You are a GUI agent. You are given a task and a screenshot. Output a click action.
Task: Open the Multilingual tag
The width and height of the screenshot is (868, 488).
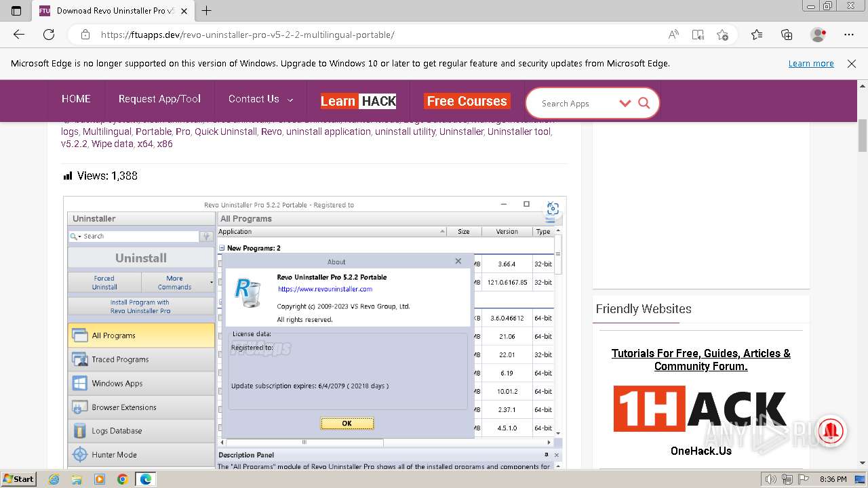pyautogui.click(x=107, y=131)
